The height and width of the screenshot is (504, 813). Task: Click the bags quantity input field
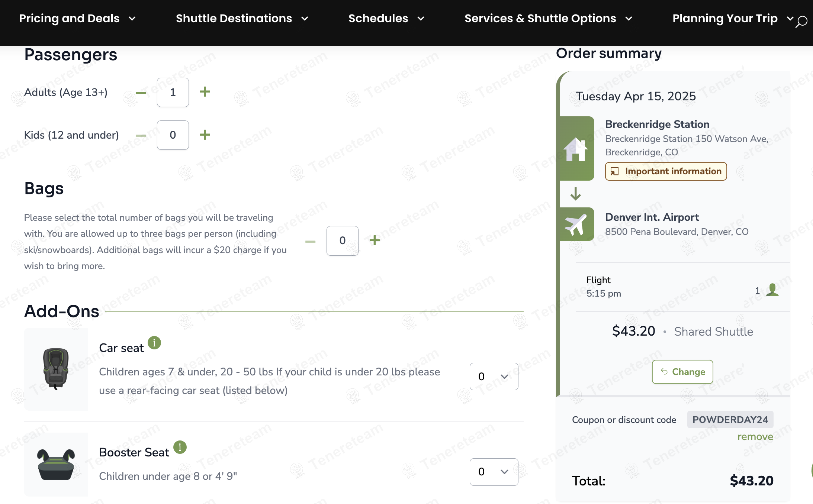click(342, 240)
